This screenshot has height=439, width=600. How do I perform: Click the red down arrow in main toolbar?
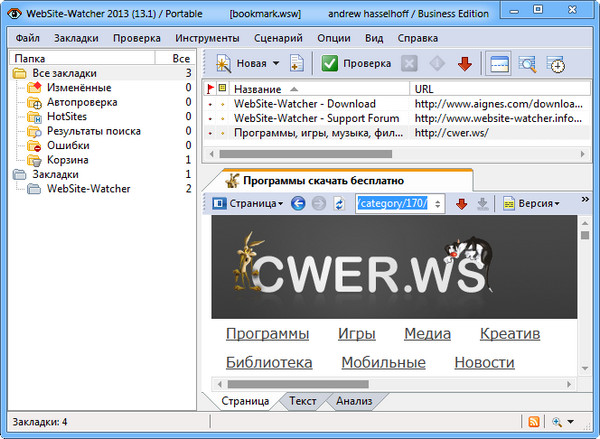(465, 64)
